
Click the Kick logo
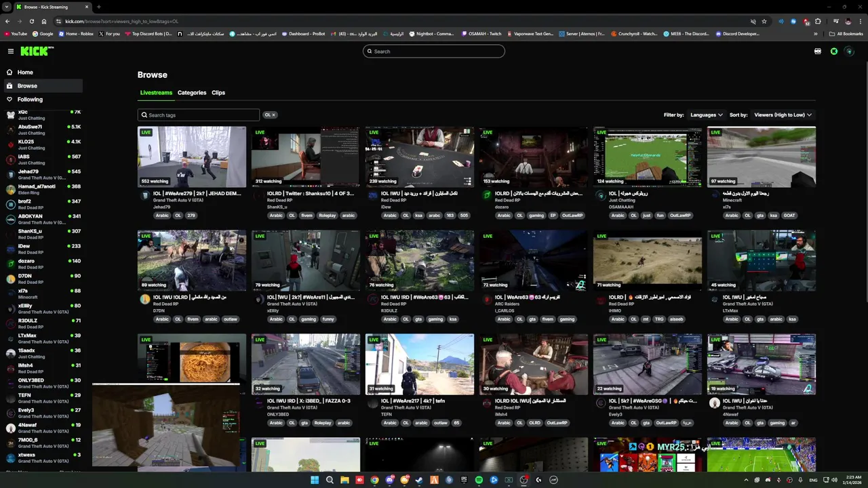[37, 51]
